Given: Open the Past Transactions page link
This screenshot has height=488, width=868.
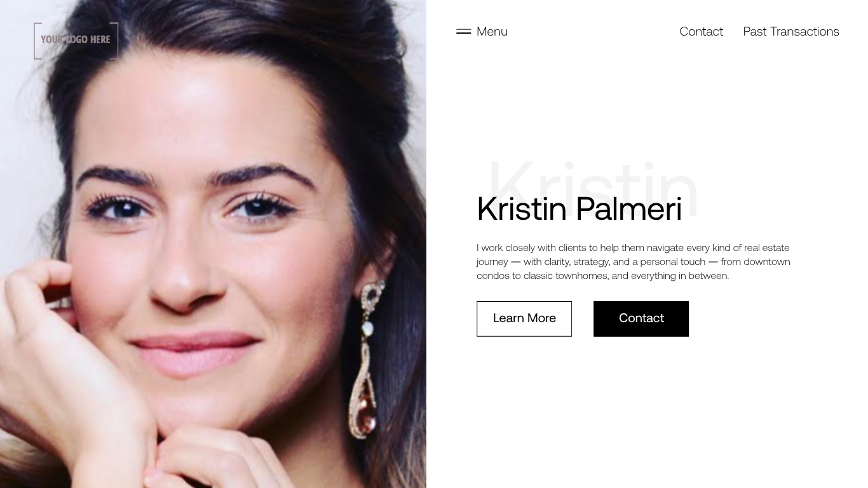Looking at the screenshot, I should pos(791,31).
